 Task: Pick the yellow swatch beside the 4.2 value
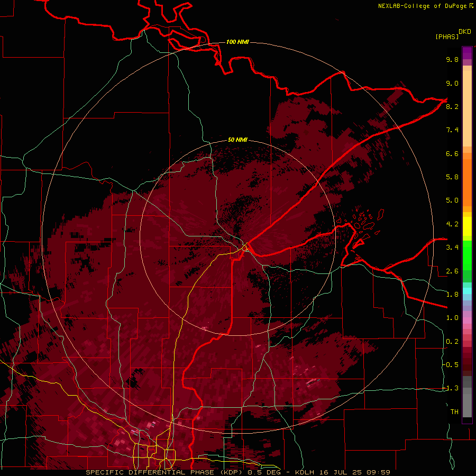point(467,225)
